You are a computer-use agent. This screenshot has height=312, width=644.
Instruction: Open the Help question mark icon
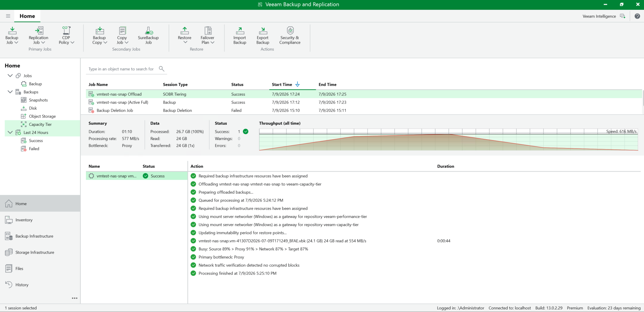pos(637,16)
